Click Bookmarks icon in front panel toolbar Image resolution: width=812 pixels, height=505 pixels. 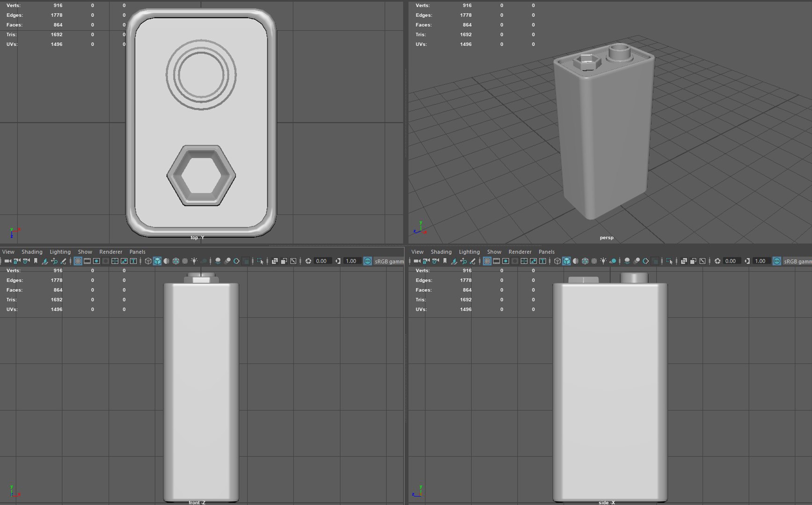36,261
